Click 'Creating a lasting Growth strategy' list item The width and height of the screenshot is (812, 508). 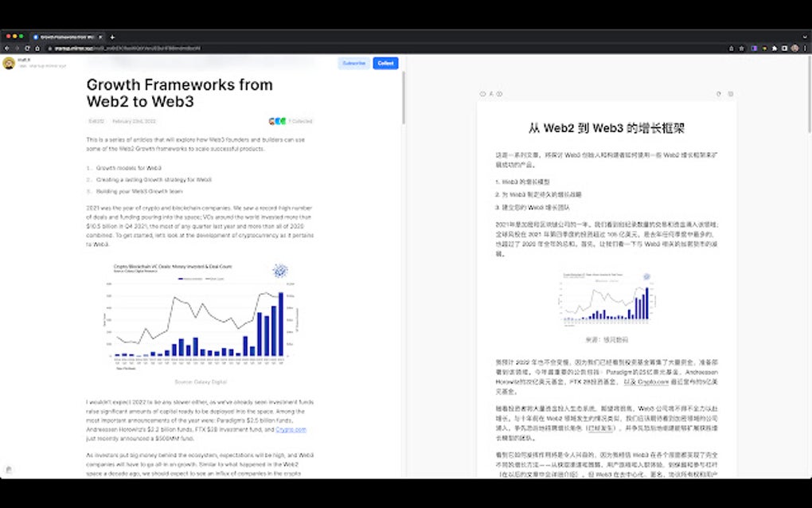pos(154,180)
